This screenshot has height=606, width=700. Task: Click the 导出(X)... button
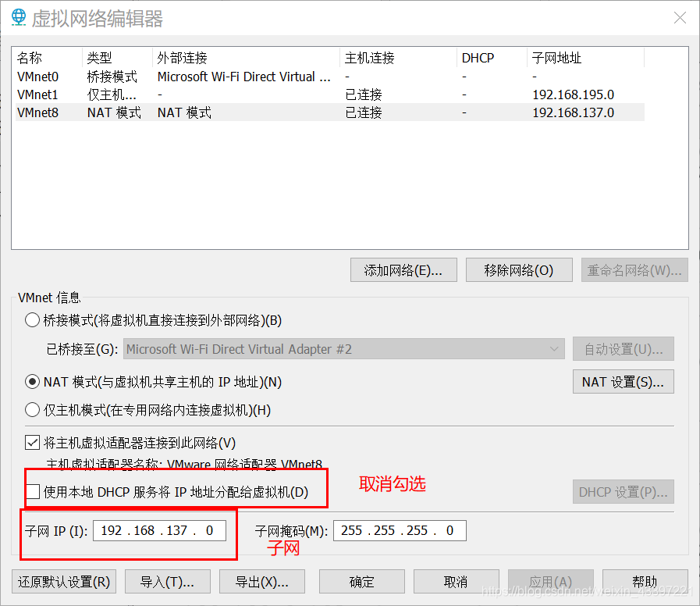tap(262, 582)
